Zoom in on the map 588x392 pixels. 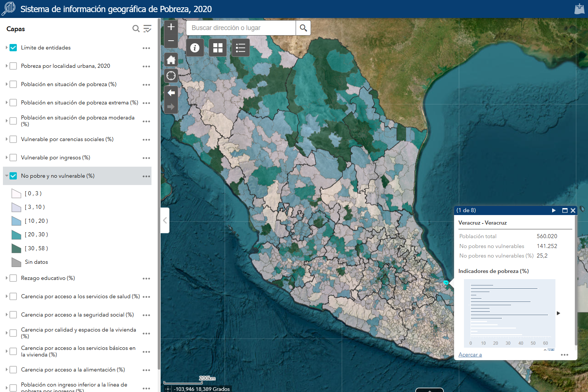[x=171, y=27]
